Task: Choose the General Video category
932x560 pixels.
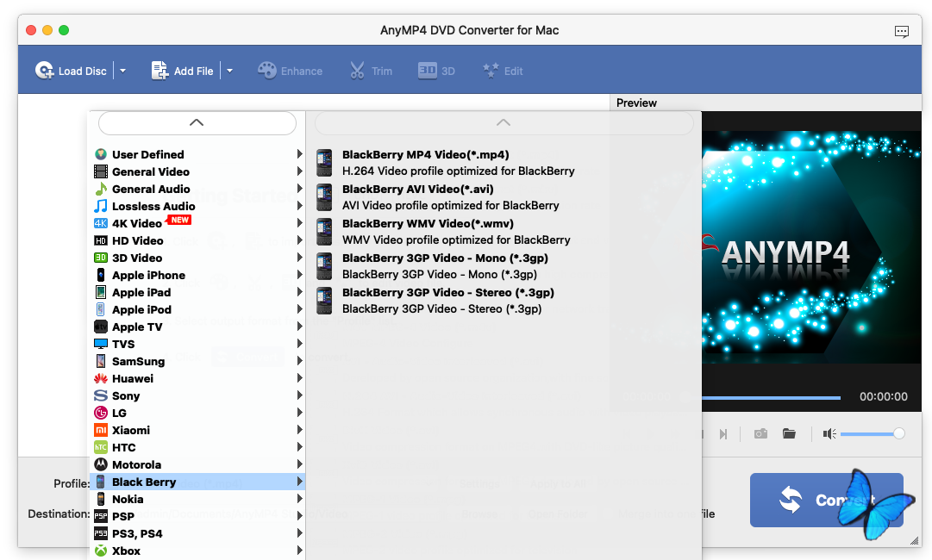Action: (x=150, y=171)
